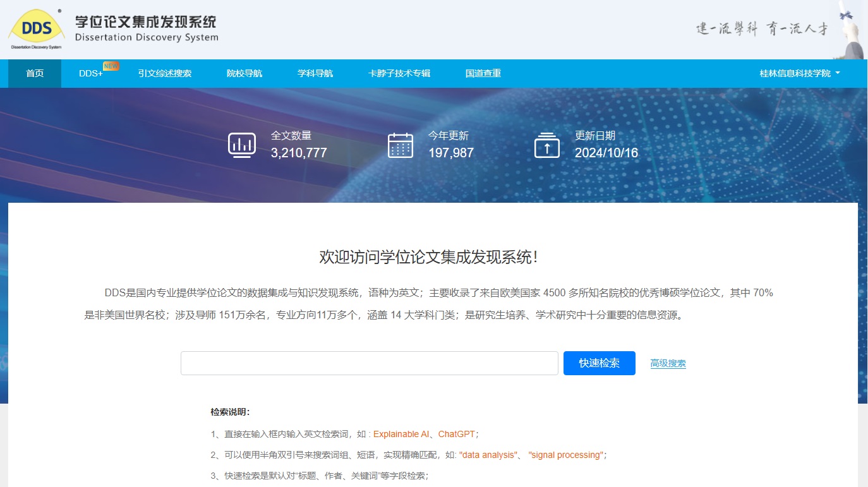Open the 高级搜索 advanced search link
Viewport: 868px width, 487px height.
[668, 363]
